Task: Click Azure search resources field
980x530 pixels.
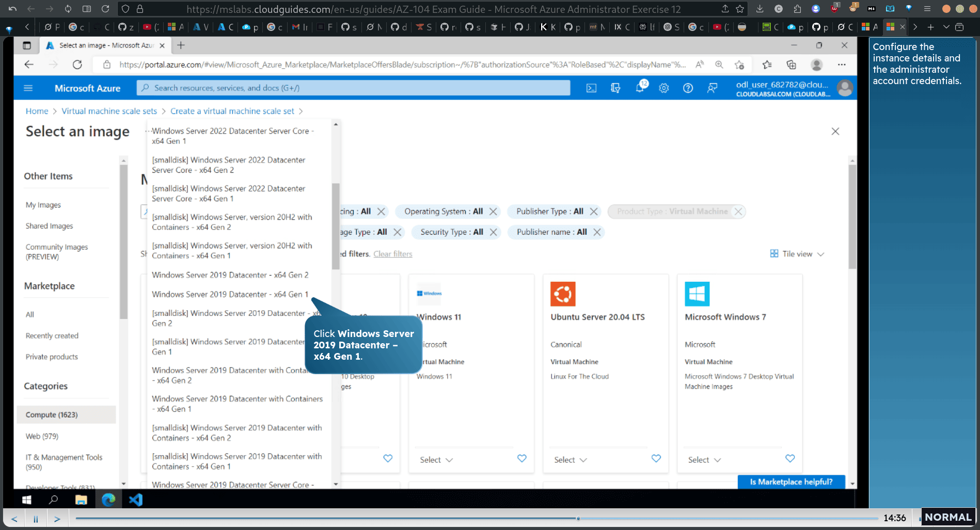Action: coord(353,88)
